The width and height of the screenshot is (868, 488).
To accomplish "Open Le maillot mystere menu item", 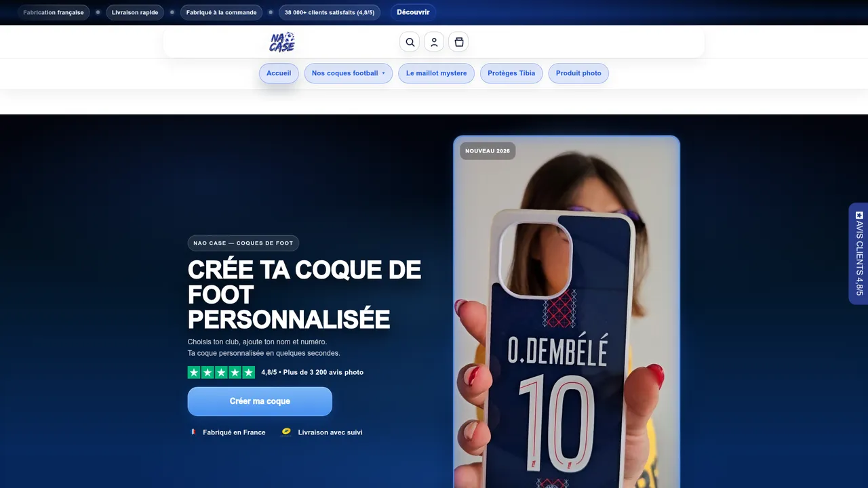I will [436, 73].
